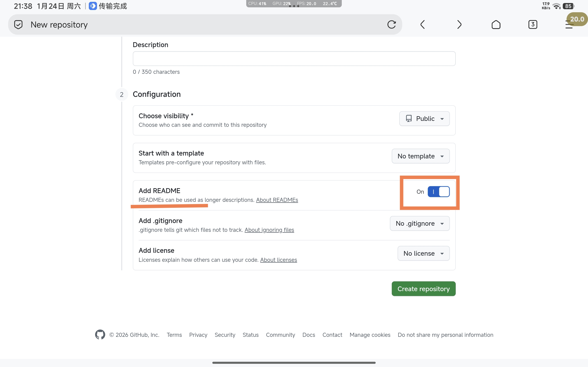
Task: Expand the No license dropdown
Action: coord(423,253)
